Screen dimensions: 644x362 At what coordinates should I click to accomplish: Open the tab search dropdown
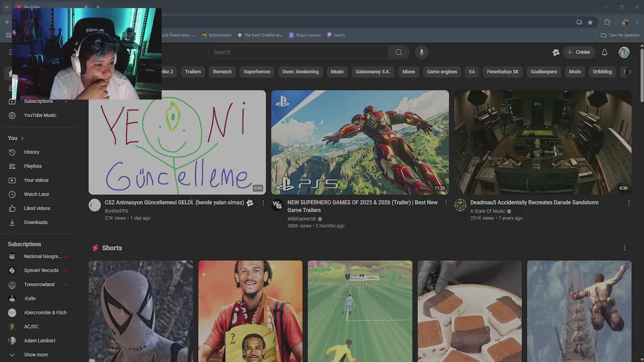[x=6, y=7]
